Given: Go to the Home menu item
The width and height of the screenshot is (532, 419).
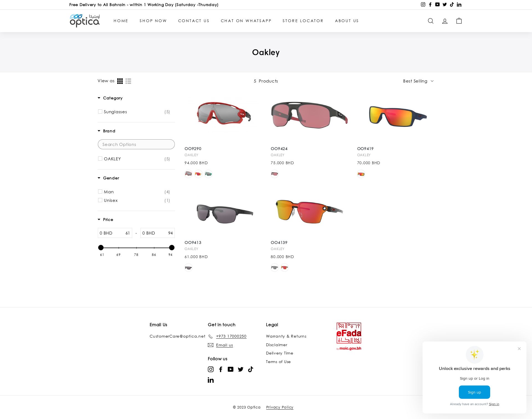Looking at the screenshot, I should (121, 21).
